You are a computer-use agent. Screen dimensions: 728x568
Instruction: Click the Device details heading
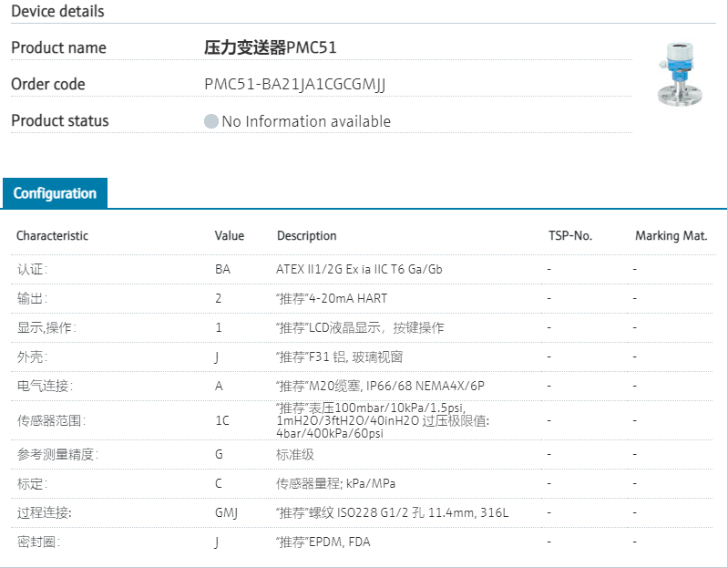click(57, 12)
